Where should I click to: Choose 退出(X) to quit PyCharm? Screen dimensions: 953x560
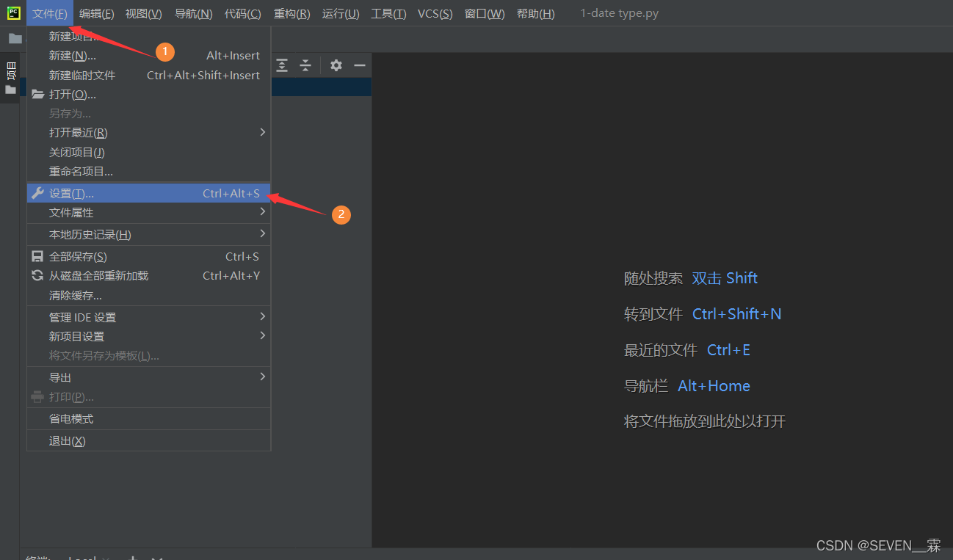[149, 440]
